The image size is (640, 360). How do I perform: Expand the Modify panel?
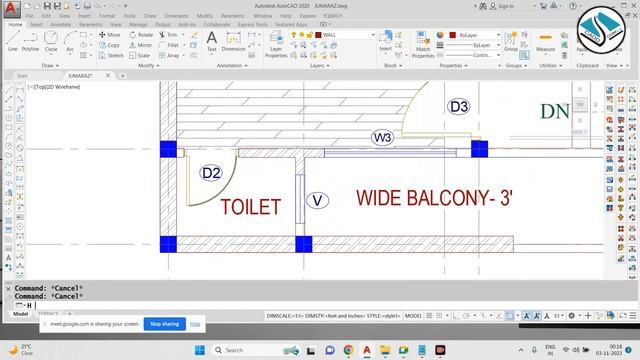149,65
